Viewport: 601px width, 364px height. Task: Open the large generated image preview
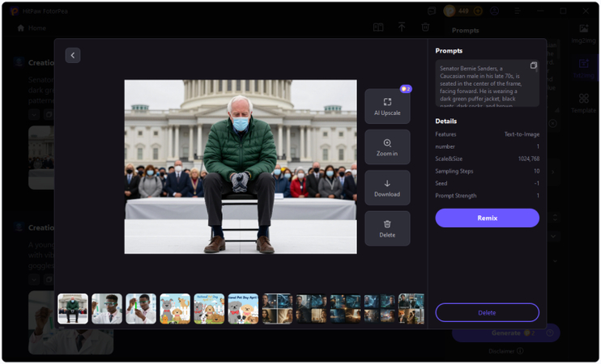241,167
